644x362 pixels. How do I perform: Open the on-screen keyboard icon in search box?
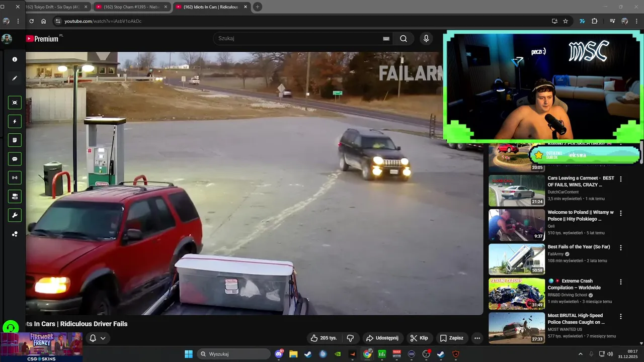(386, 39)
